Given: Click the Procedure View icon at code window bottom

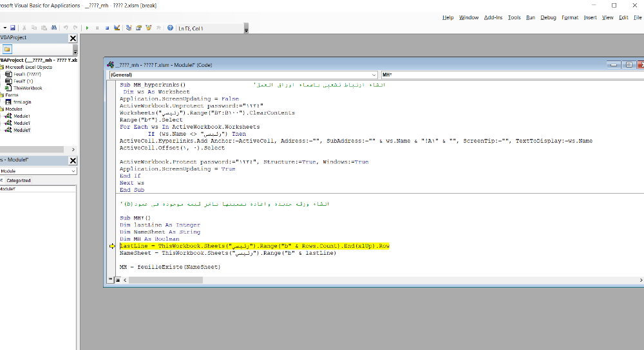Looking at the screenshot, I should pyautogui.click(x=111, y=279).
